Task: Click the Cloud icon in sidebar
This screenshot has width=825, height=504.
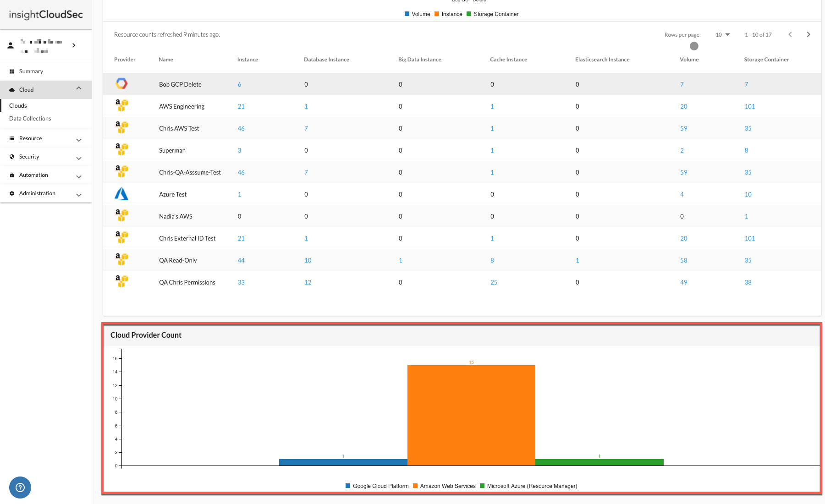Action: pyautogui.click(x=12, y=90)
